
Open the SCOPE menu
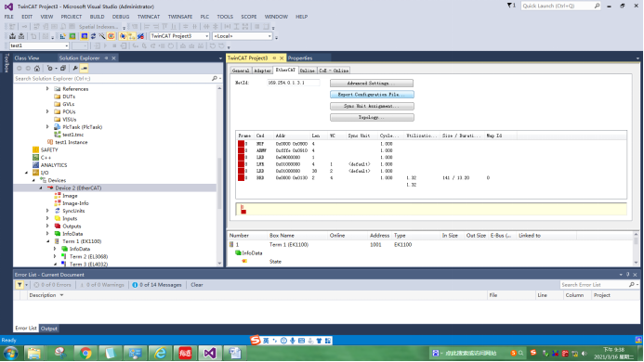click(248, 17)
